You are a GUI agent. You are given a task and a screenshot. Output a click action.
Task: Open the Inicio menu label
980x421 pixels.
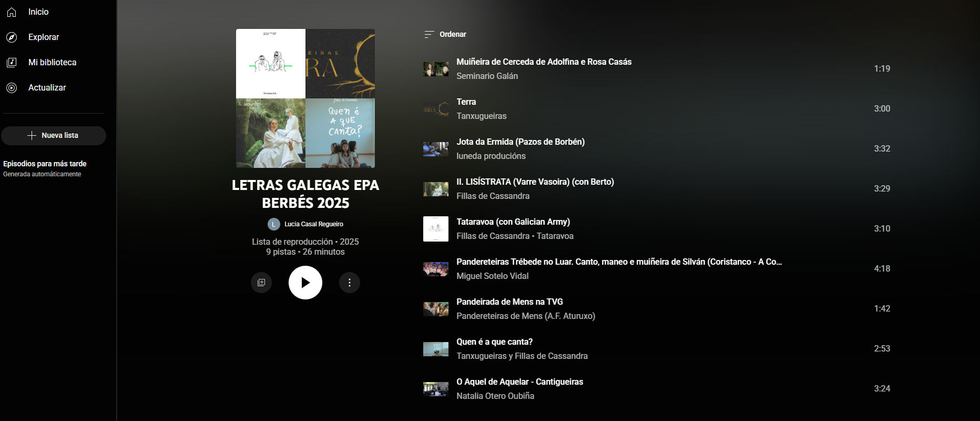pyautogui.click(x=38, y=12)
